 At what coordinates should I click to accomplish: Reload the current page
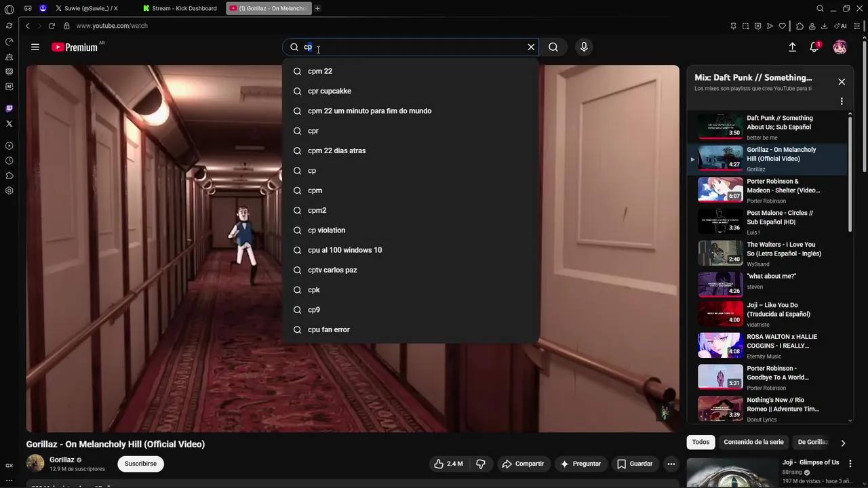(52, 26)
